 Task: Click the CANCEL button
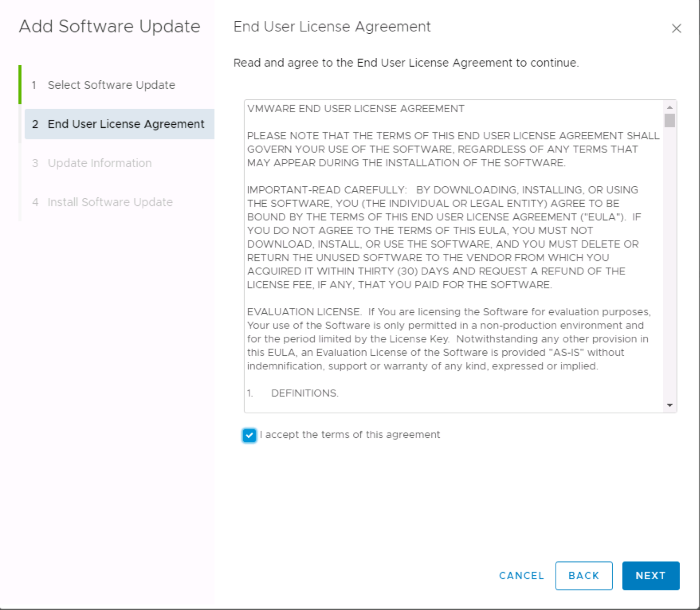(522, 576)
